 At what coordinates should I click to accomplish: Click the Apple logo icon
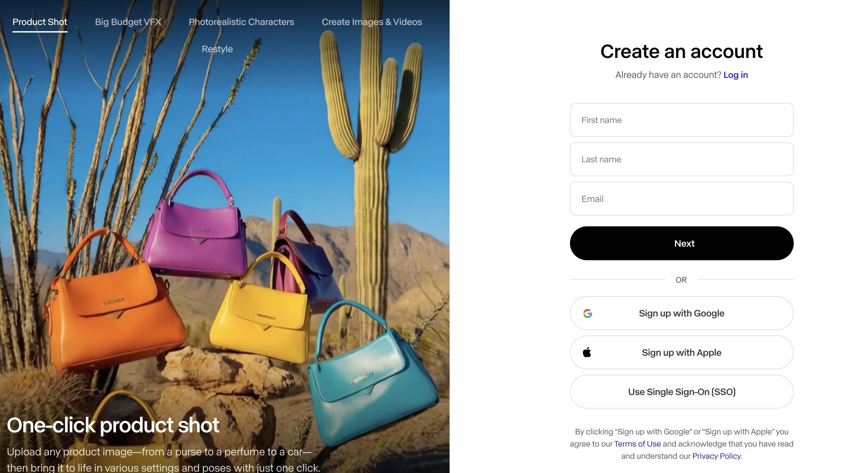pos(587,352)
